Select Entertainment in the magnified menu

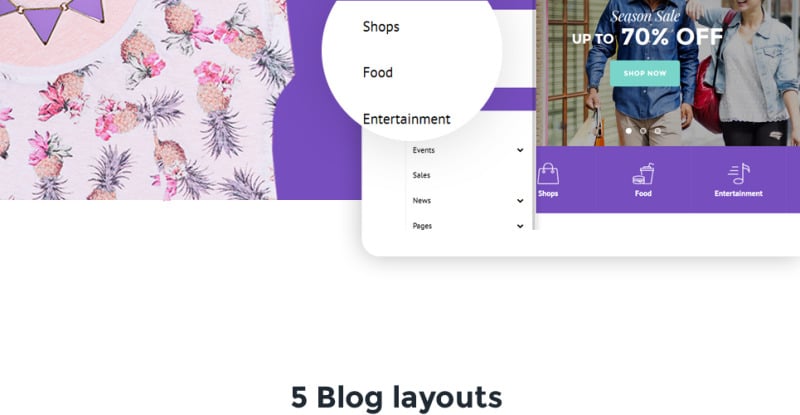[x=407, y=119]
